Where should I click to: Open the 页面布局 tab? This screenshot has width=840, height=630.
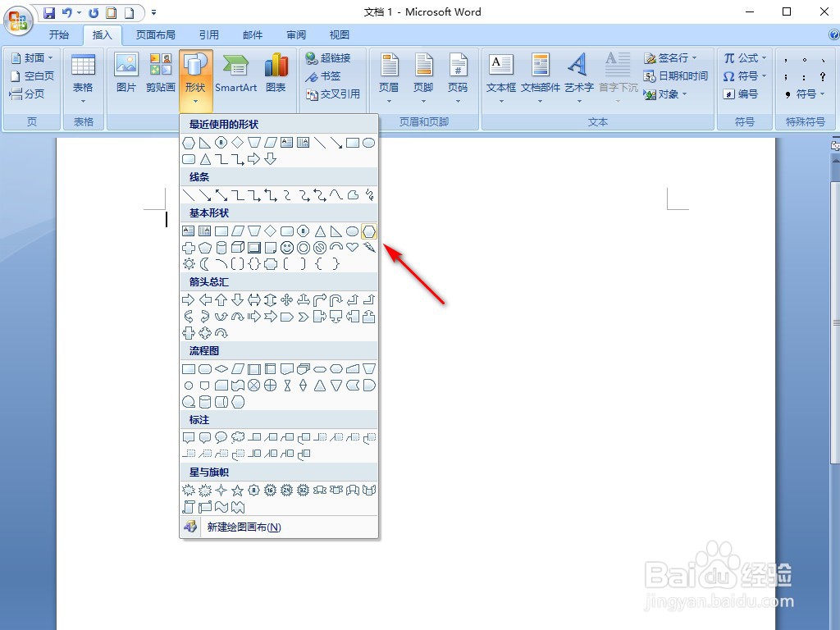point(155,35)
